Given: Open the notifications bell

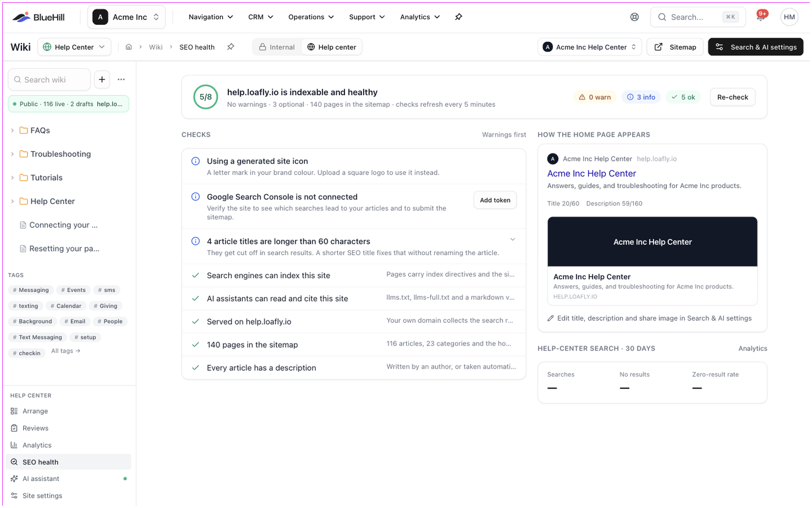Looking at the screenshot, I should point(761,17).
